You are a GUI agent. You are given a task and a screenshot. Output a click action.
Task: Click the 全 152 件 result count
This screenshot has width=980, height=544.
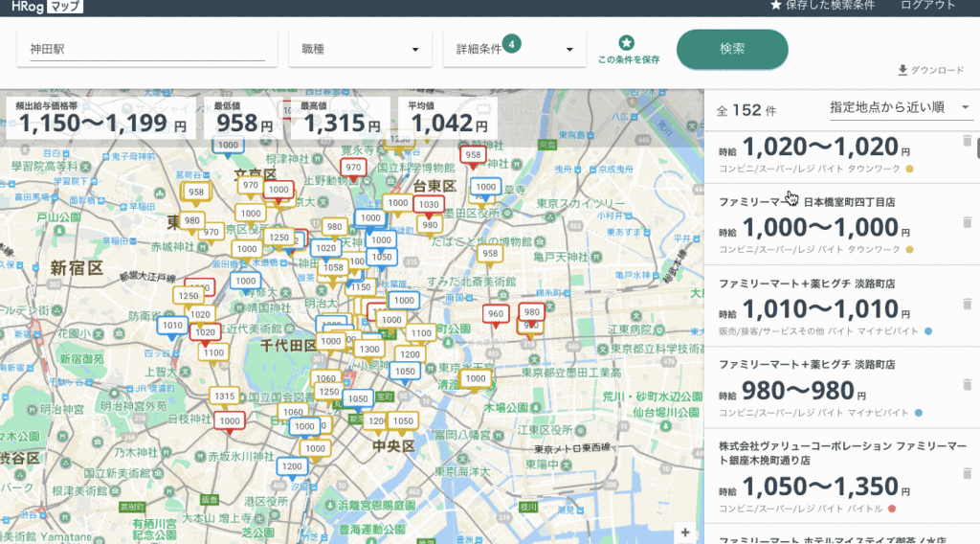[746, 111]
